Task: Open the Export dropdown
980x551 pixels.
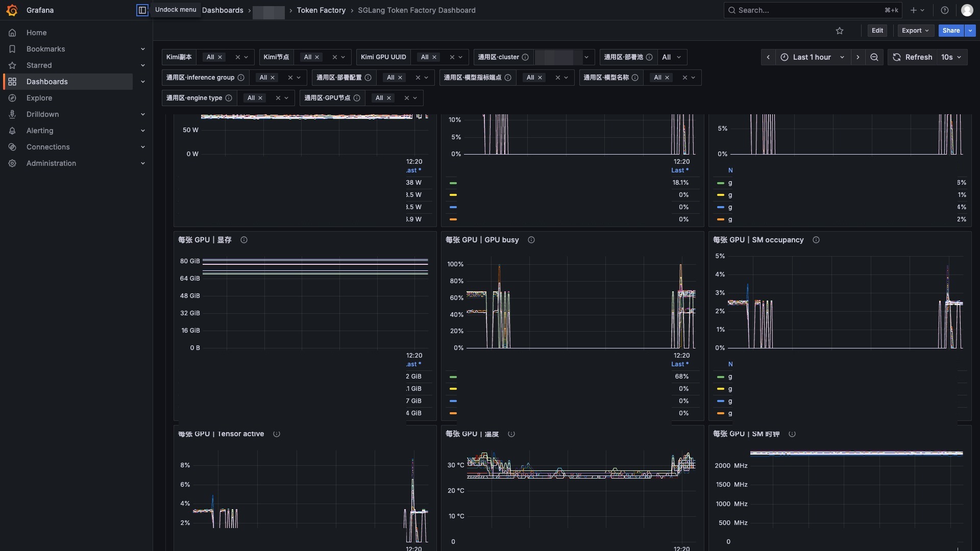Action: 915,31
